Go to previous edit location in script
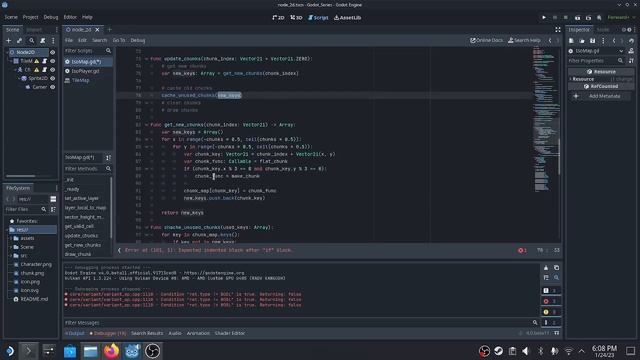This screenshot has height=360, width=640. (x=550, y=40)
